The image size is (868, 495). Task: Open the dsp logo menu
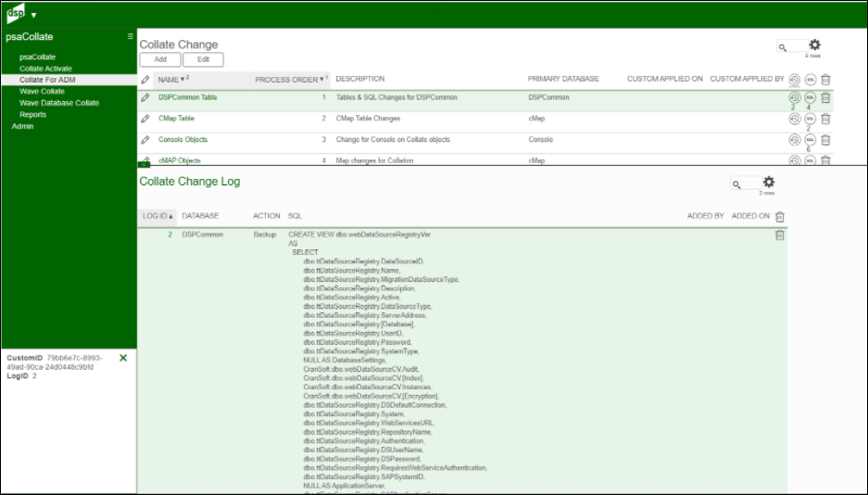[16, 13]
